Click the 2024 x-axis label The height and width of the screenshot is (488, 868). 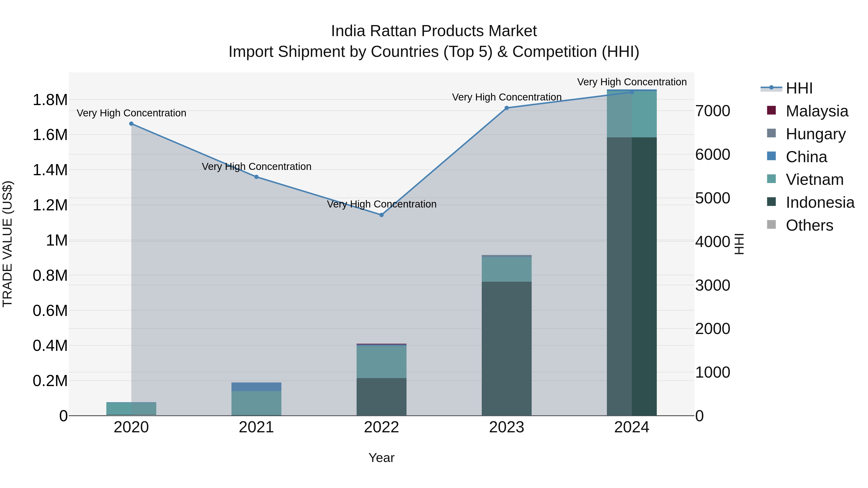click(632, 427)
